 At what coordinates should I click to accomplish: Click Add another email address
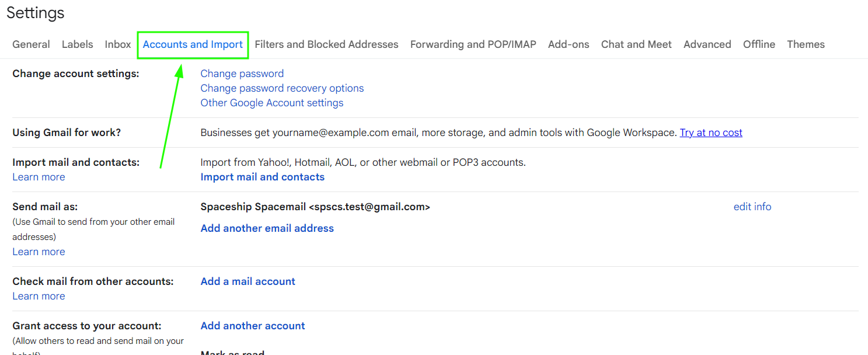[x=267, y=228]
